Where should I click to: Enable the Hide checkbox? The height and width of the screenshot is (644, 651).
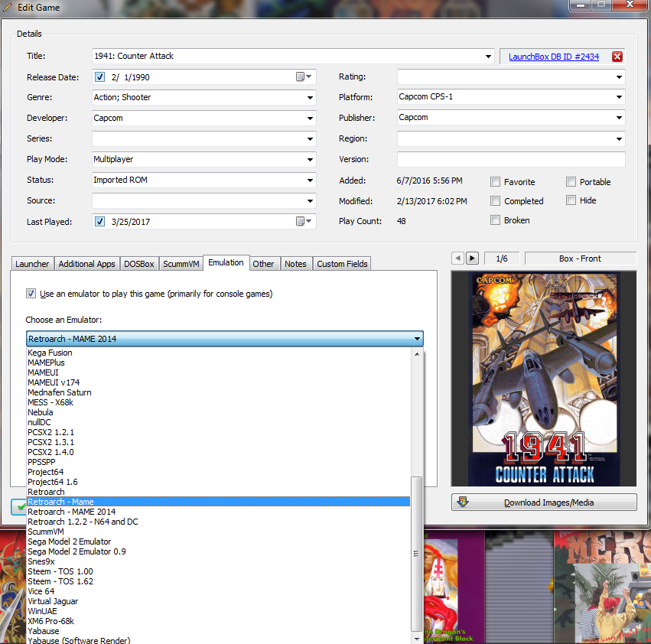(571, 200)
